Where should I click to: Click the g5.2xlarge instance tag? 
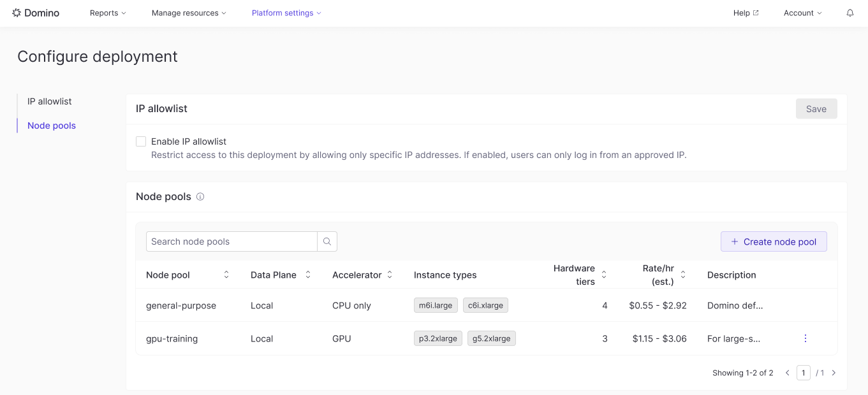coord(492,338)
